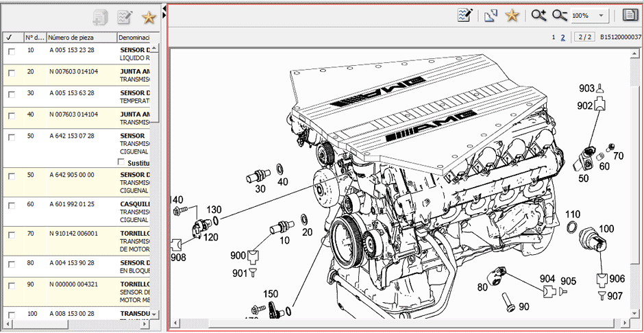This screenshot has width=644, height=333.
Task: Click callout 120 in the diagram
Action: pyautogui.click(x=210, y=237)
